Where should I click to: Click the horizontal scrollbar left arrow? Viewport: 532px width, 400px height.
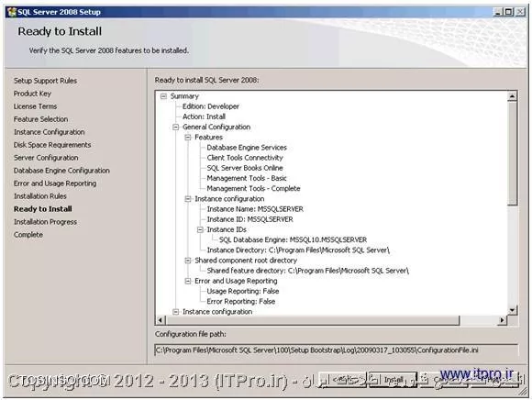(x=161, y=320)
